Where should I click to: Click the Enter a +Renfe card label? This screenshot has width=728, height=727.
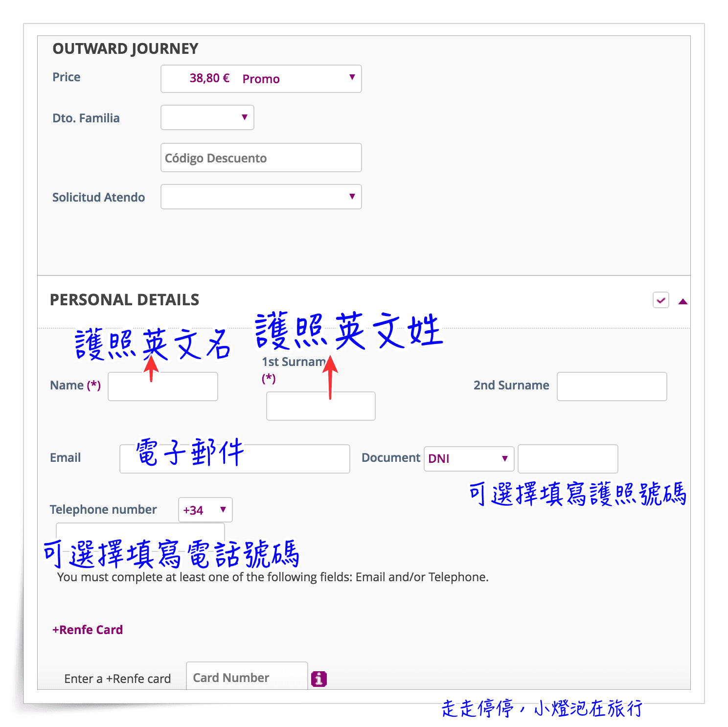(117, 679)
